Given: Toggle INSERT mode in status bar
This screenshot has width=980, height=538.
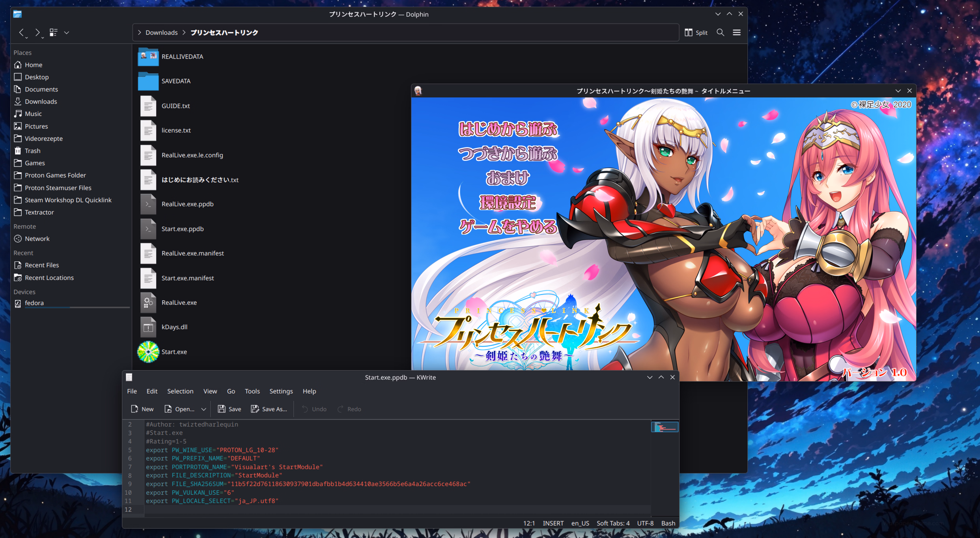Looking at the screenshot, I should [x=553, y=523].
